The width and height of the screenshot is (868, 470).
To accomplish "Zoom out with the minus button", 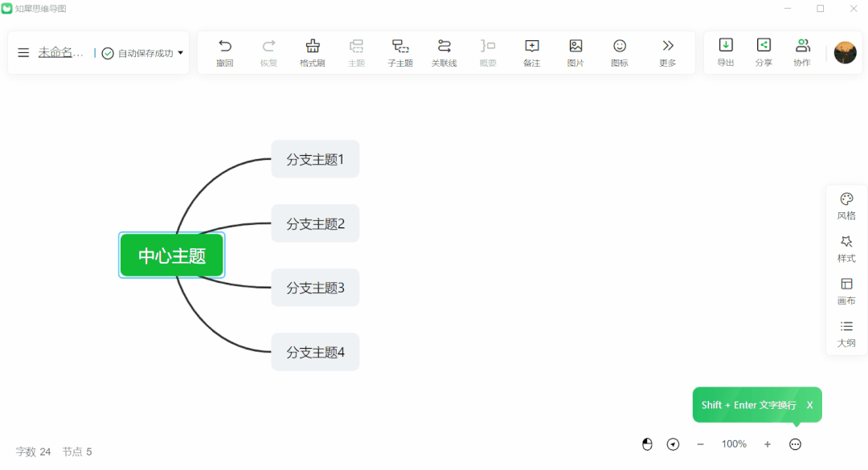I will click(x=700, y=444).
